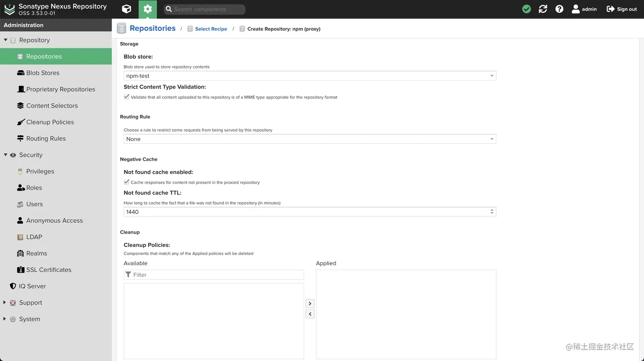
Task: Toggle Strict Content Type Validation checkbox
Action: [126, 97]
